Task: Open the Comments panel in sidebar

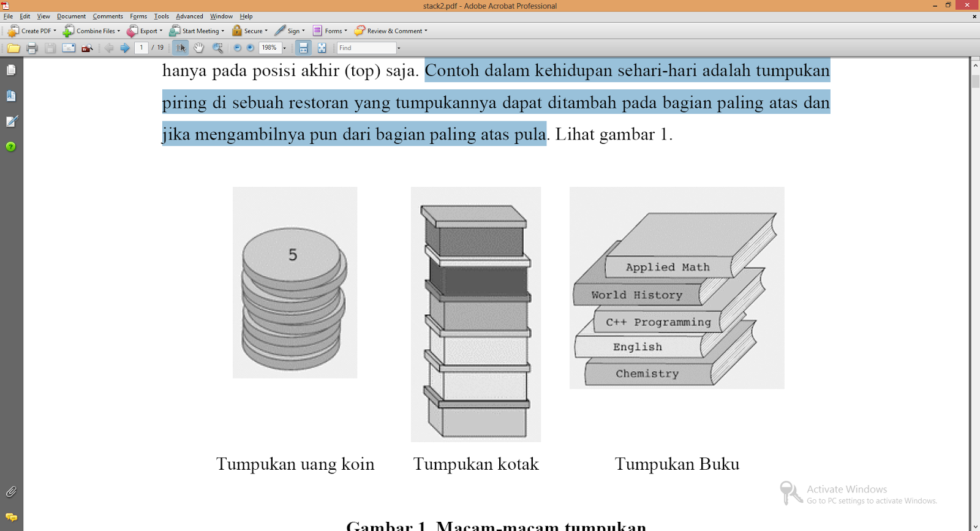Action: coord(11,518)
